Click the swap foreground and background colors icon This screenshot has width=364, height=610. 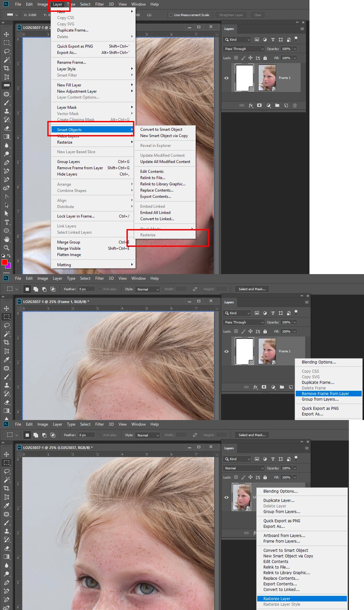point(9,256)
